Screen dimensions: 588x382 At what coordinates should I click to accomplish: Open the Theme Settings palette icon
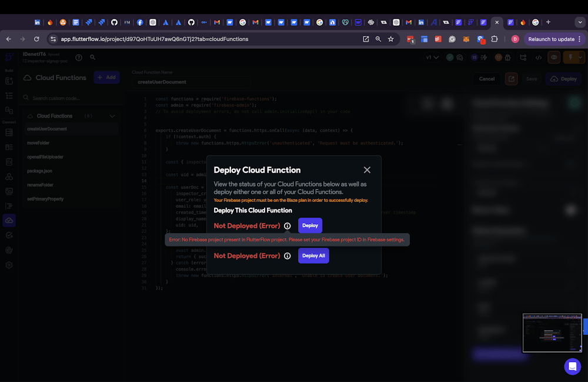[x=9, y=250]
